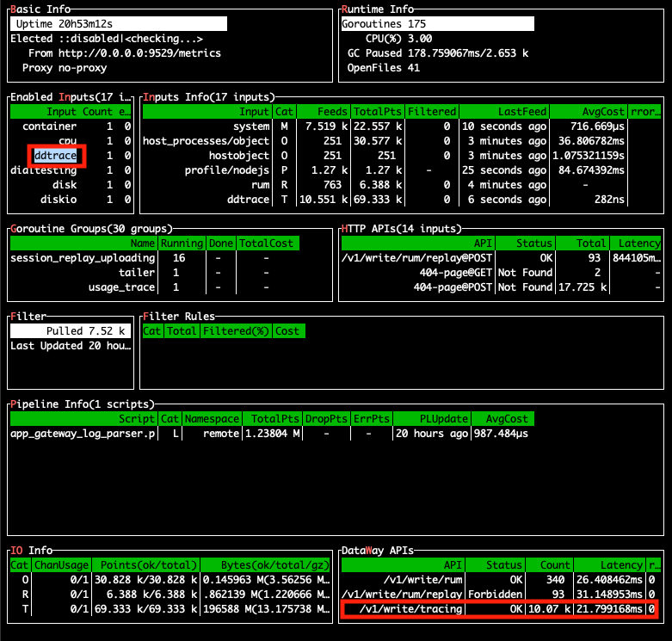672x641 pixels.
Task: Click the CPU(%) 3.00 entry
Action: pyautogui.click(x=398, y=39)
